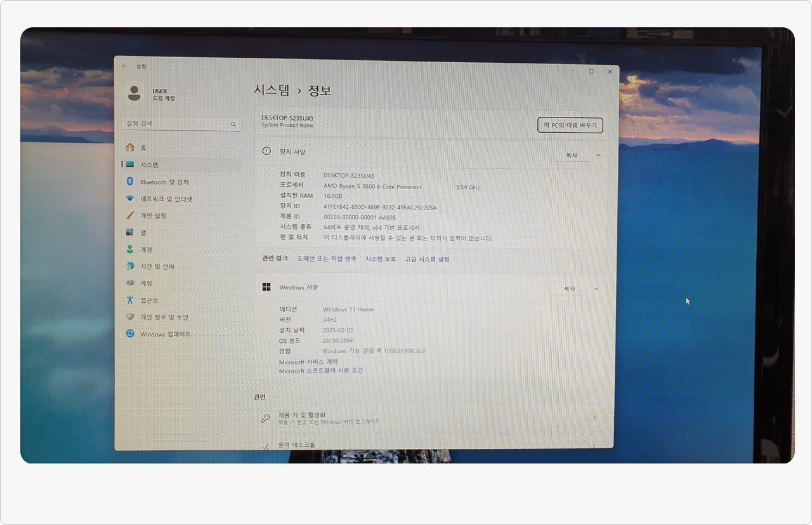The image size is (812, 525).
Task: Open Microsoft 서비스 계약 link
Action: [x=308, y=362]
